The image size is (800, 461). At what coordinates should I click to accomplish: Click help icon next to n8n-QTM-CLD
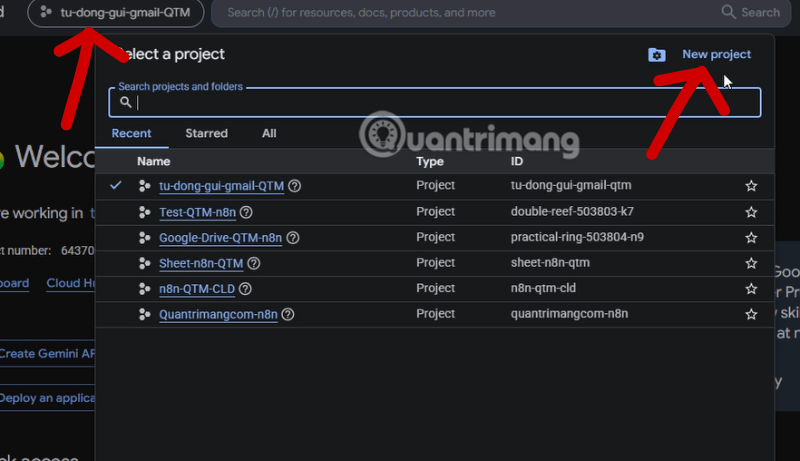coord(245,289)
